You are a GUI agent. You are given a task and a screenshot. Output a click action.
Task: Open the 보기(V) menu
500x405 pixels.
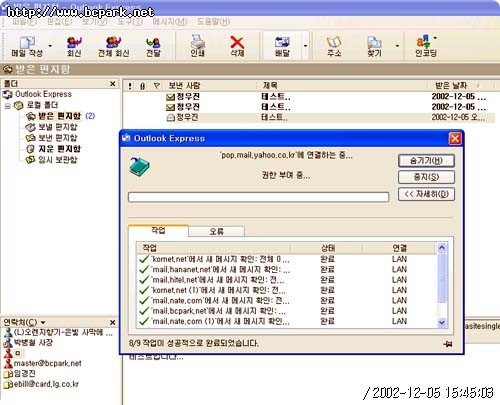pos(95,22)
